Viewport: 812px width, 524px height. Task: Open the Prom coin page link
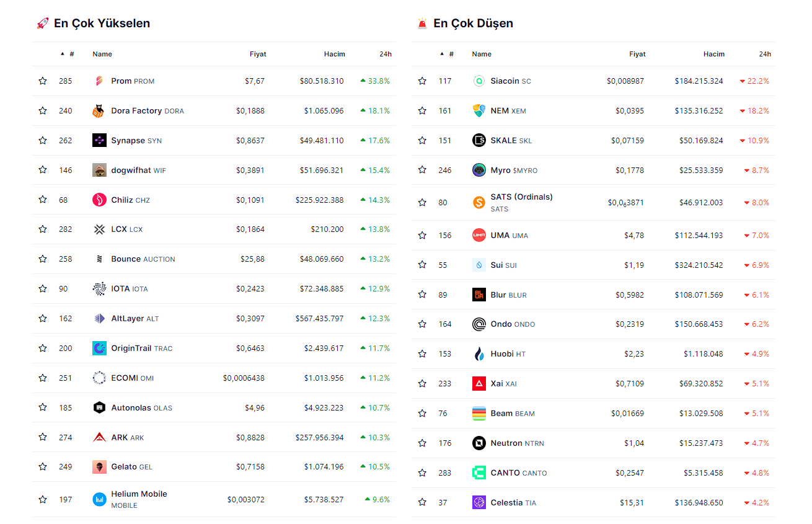click(133, 81)
